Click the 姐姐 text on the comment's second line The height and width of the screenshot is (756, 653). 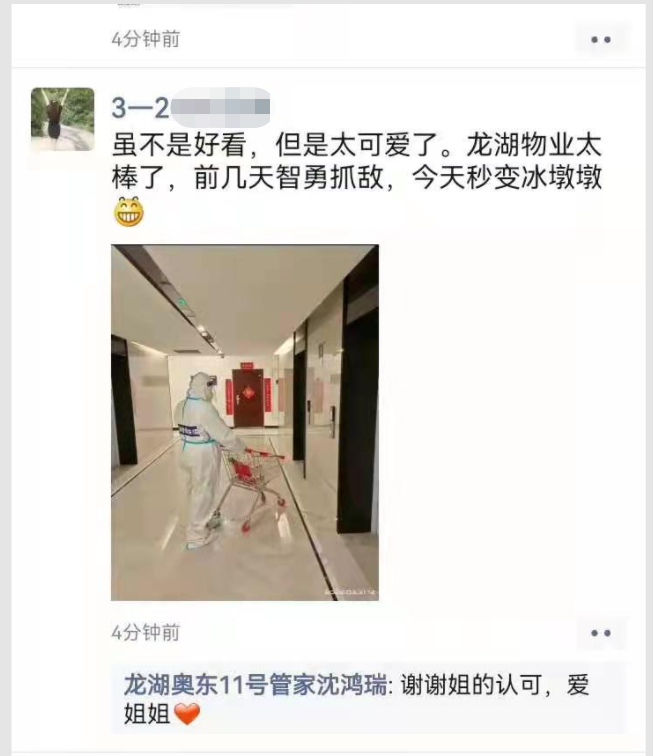pos(147,714)
